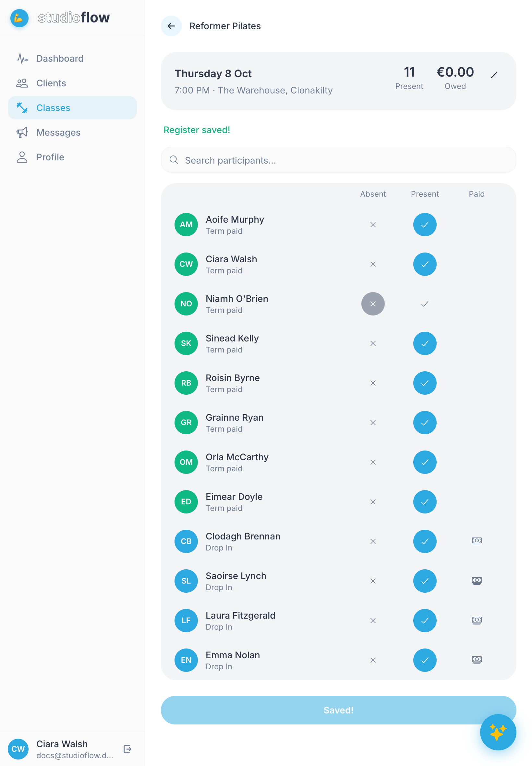Image resolution: width=532 pixels, height=766 pixels.
Task: Toggle Ciara Walsh's present checkmark in list
Action: pos(425,265)
